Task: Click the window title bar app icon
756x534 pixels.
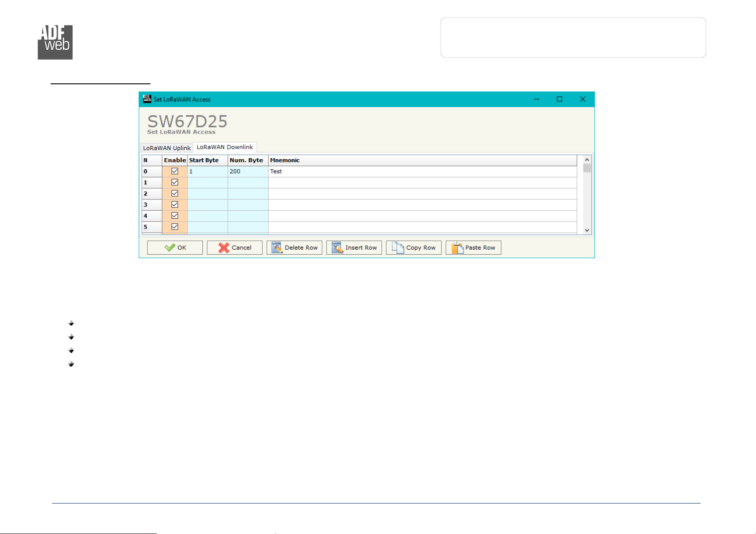Action: [147, 99]
